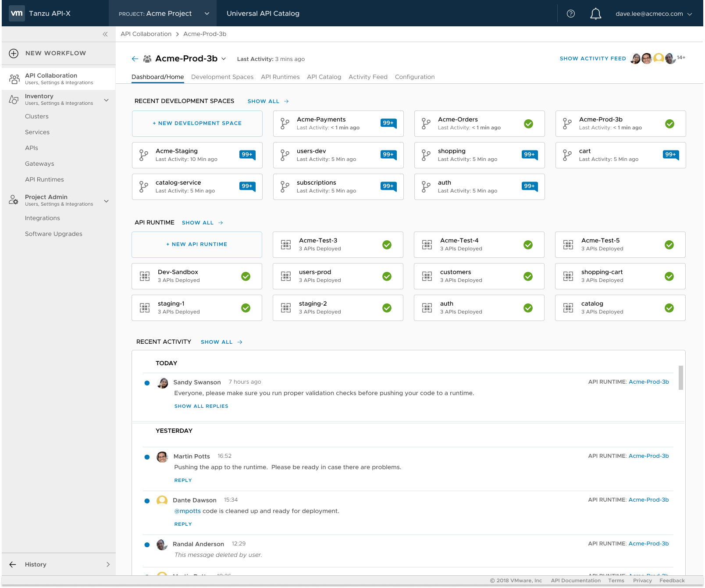Screen dimensions: 705x588
Task: Open Gateways in Inventory sidebar
Action: [x=39, y=164]
